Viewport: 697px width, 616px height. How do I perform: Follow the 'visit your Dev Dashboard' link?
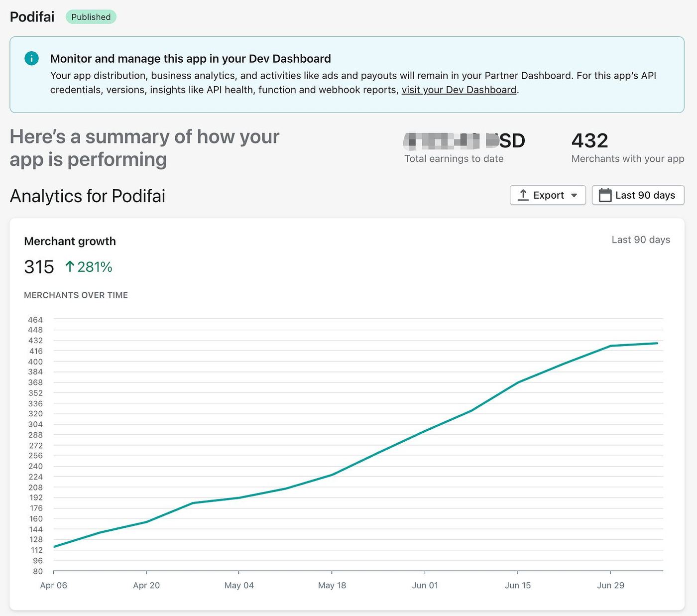(x=459, y=90)
